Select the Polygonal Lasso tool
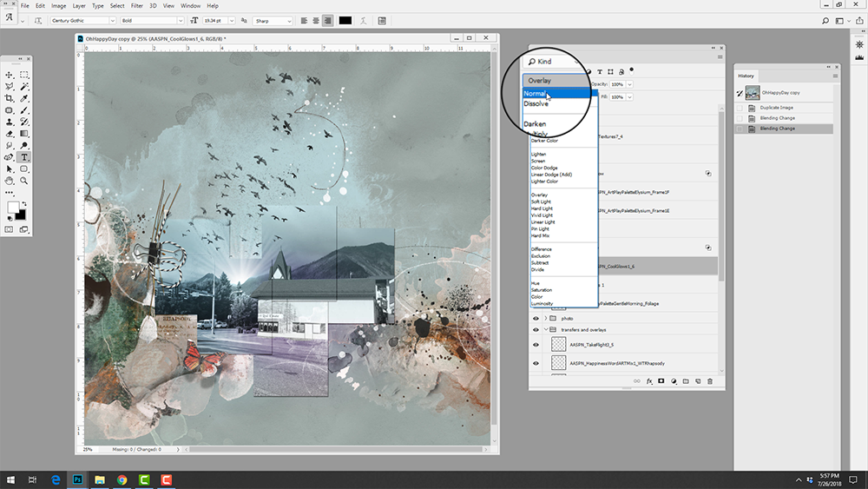Image resolution: width=868 pixels, height=489 pixels. 10,86
